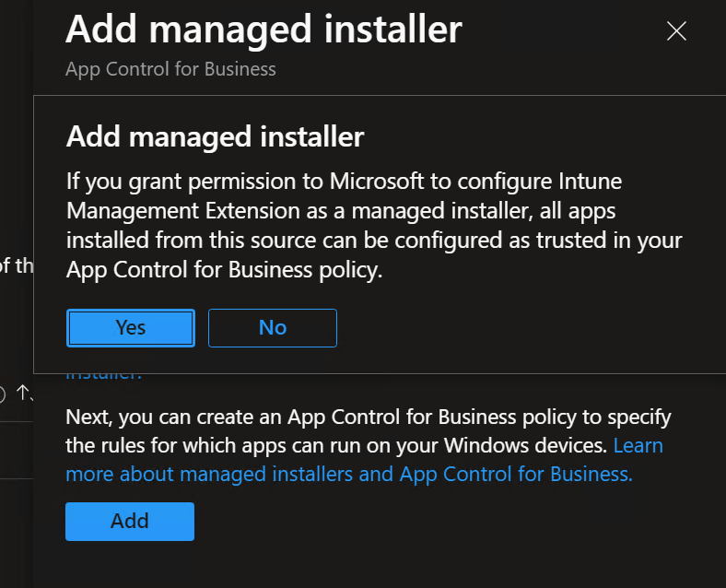Screen dimensions: 726x588
Task: Open the Learn more about managed installers link
Action: 364,460
